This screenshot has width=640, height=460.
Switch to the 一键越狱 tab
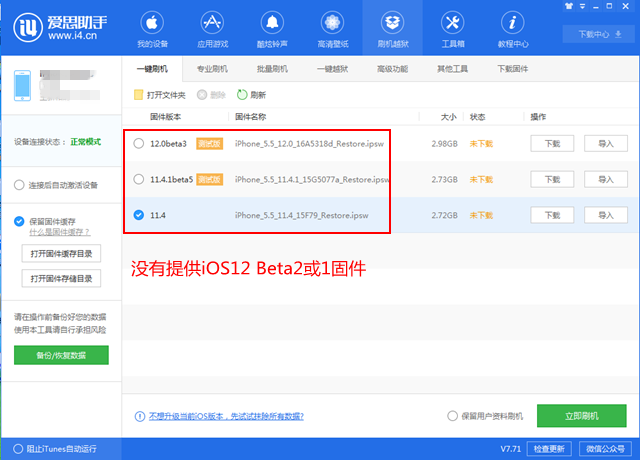tap(333, 69)
